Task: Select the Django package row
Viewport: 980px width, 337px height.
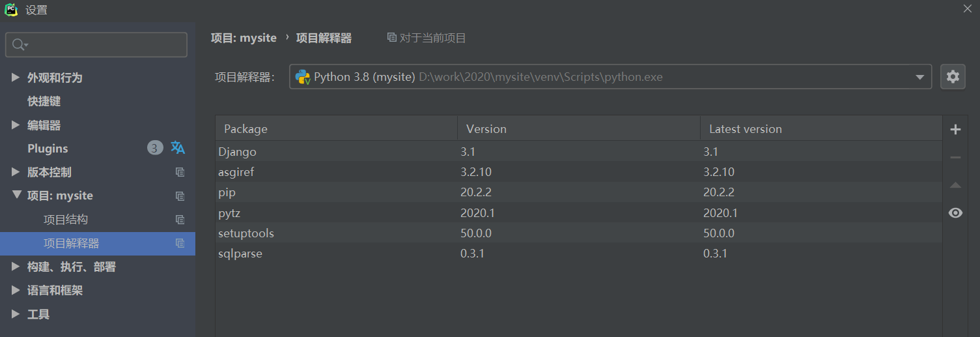Action: point(579,151)
